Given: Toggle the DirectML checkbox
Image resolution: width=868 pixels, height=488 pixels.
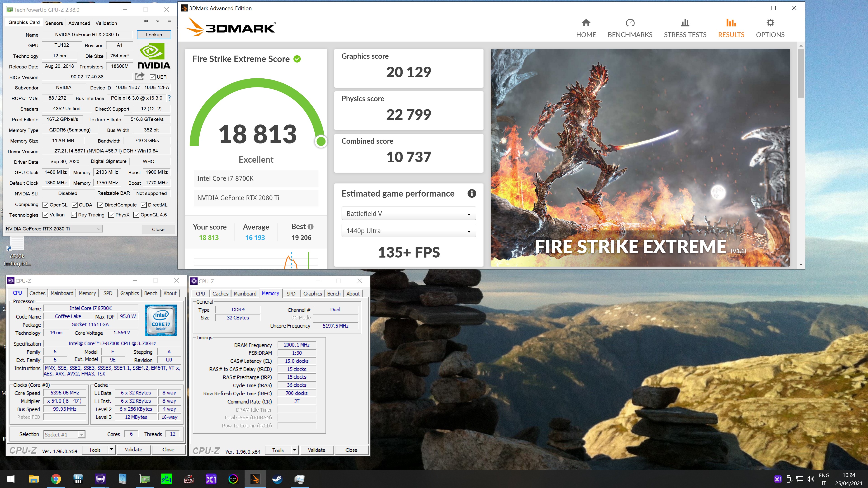Looking at the screenshot, I should point(144,205).
